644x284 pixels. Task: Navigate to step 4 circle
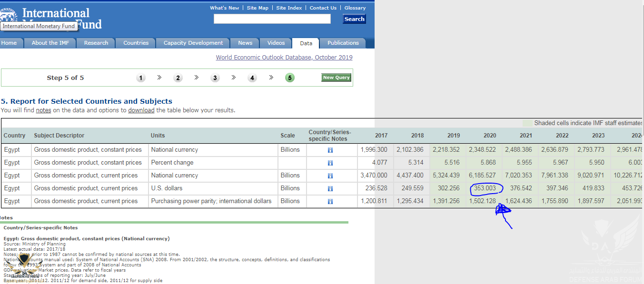pos(252,78)
